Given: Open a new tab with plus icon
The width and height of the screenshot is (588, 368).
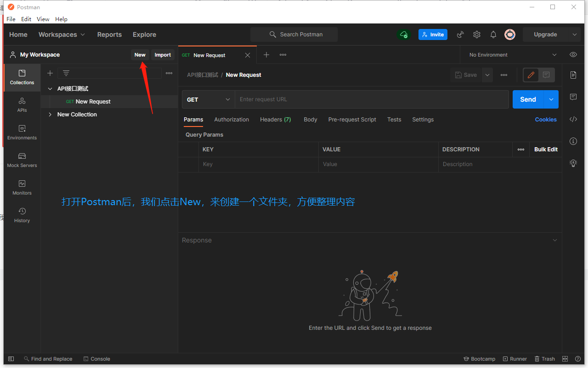Looking at the screenshot, I should 266,55.
